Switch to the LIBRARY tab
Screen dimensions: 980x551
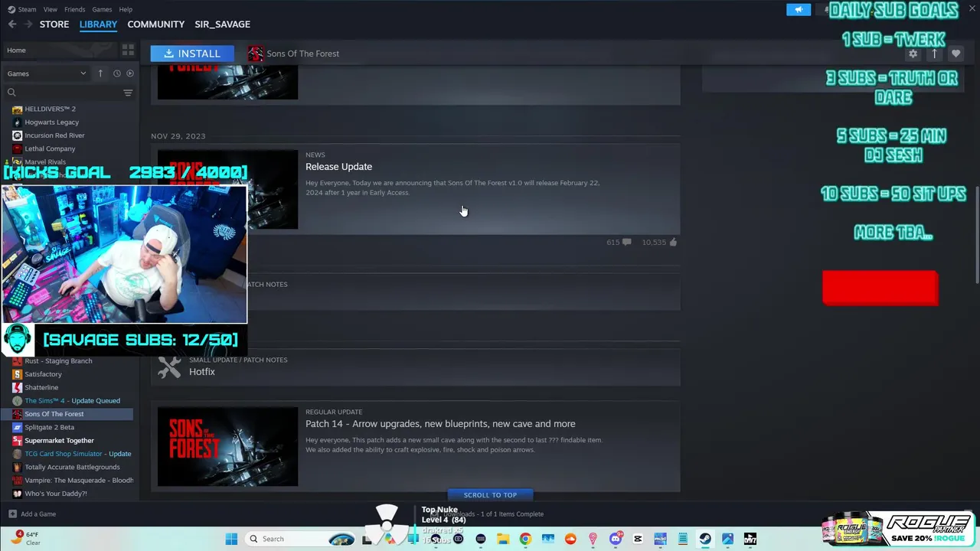pyautogui.click(x=98, y=24)
